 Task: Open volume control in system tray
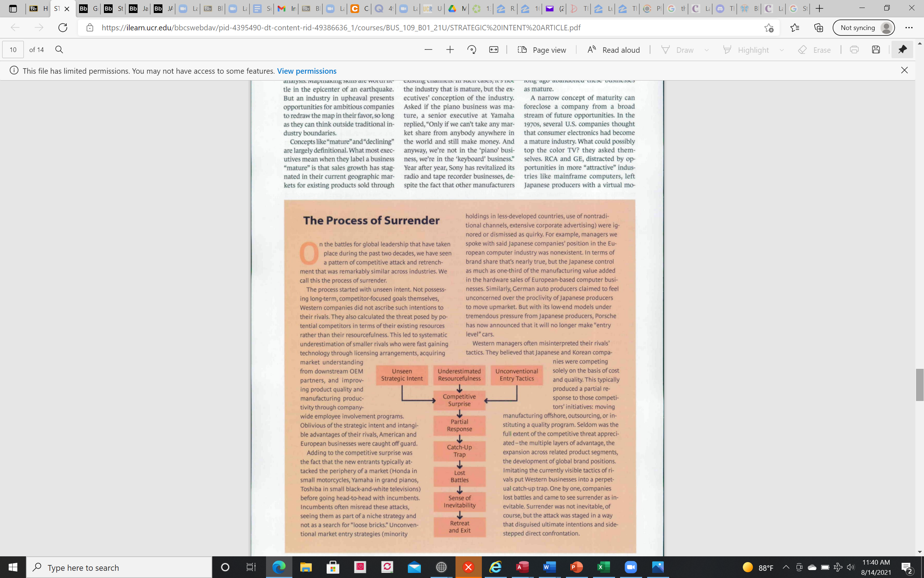pos(851,567)
